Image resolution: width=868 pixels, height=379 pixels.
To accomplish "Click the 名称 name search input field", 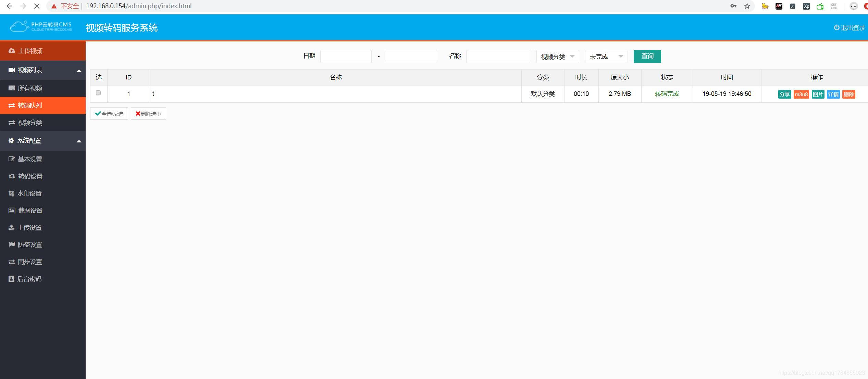I will 498,56.
